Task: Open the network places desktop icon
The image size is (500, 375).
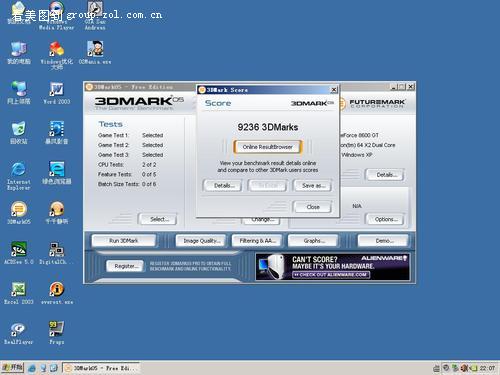Action: click(19, 93)
